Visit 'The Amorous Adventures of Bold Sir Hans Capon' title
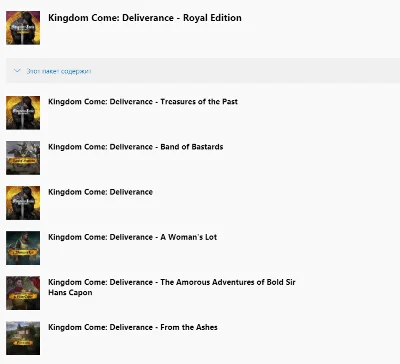 click(172, 287)
